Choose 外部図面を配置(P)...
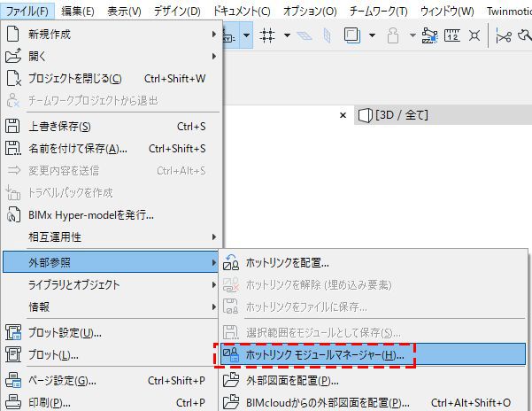Viewport: 532px width, 411px height. point(373,381)
